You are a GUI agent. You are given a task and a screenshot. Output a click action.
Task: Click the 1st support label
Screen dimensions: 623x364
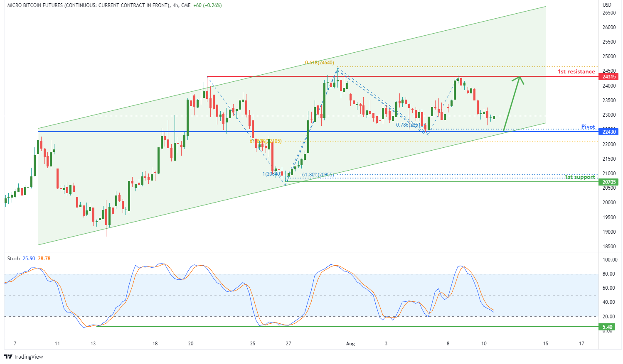point(580,177)
